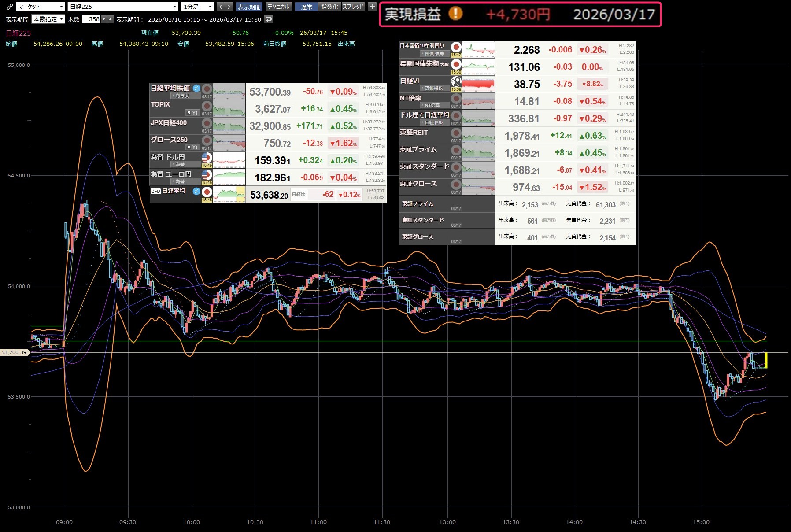Click the reaper icon on 日経VI row
This screenshot has width=791, height=532.
[456, 81]
